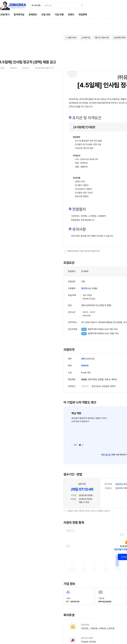The width and height of the screenshot is (127, 644).
Task: Click the 운전가능자, 유관업무 경력자 text
Action: 103,386
